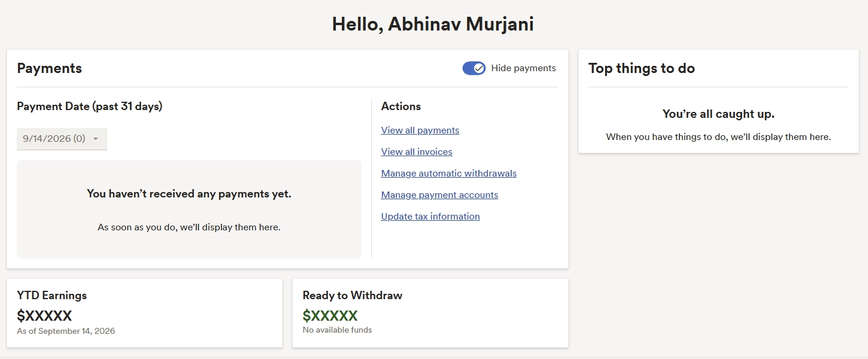Open the 9/14/2026 payment date dropdown
This screenshot has width=868, height=359.
click(x=62, y=139)
